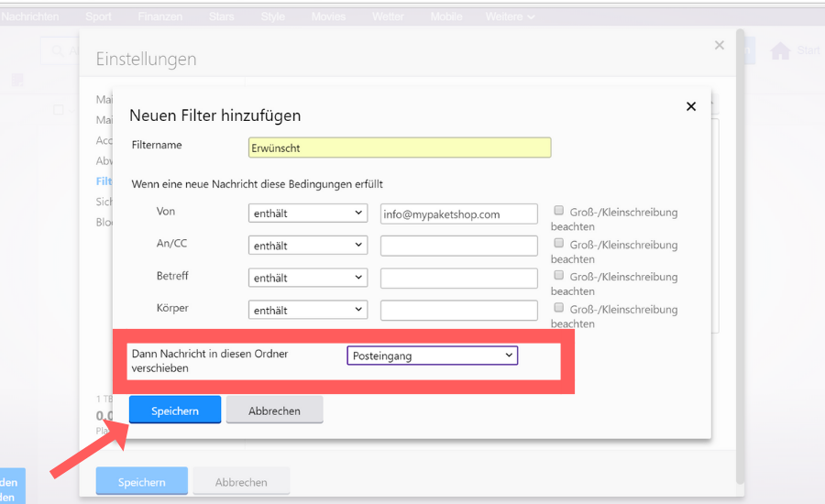Click the Start home icon

pyautogui.click(x=781, y=51)
